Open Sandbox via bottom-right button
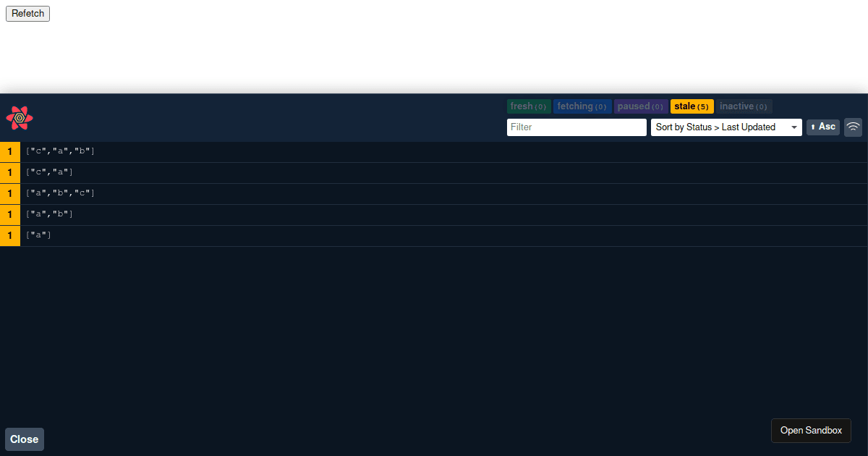Viewport: 868px width, 456px height. (811, 430)
